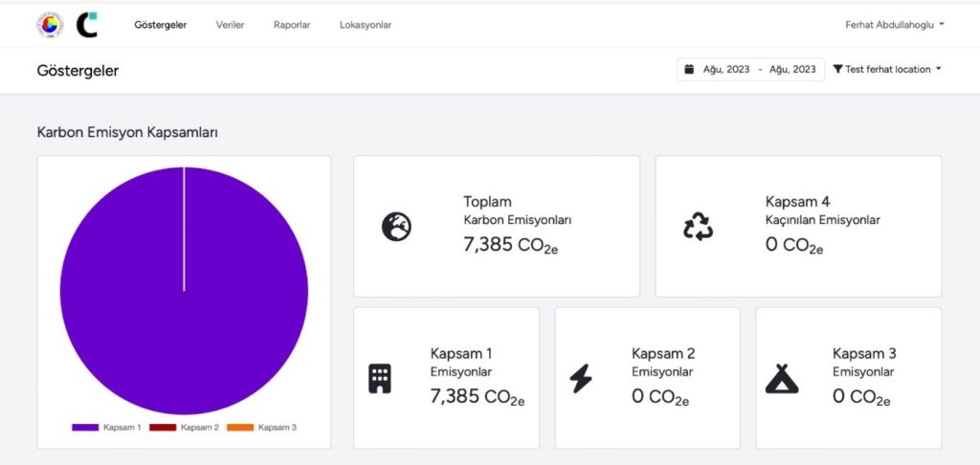
Task: Click the recycle icon on Kapsam 4 card
Action: (698, 227)
